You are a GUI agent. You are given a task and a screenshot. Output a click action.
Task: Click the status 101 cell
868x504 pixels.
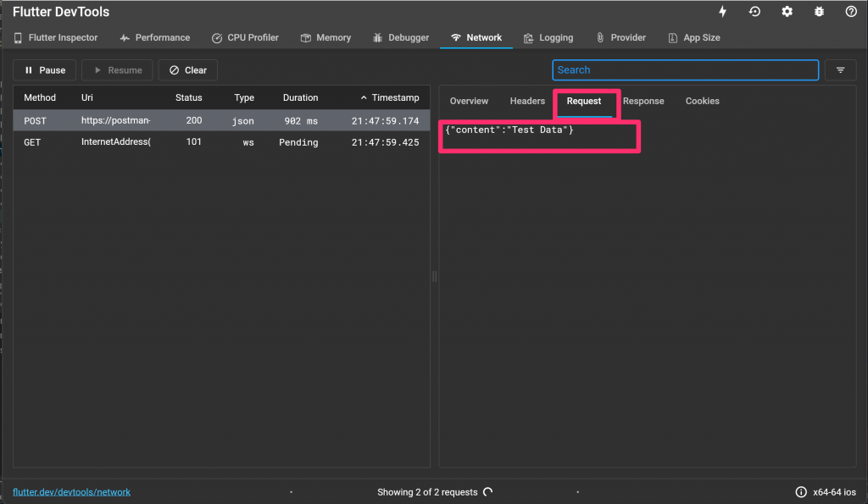(194, 141)
